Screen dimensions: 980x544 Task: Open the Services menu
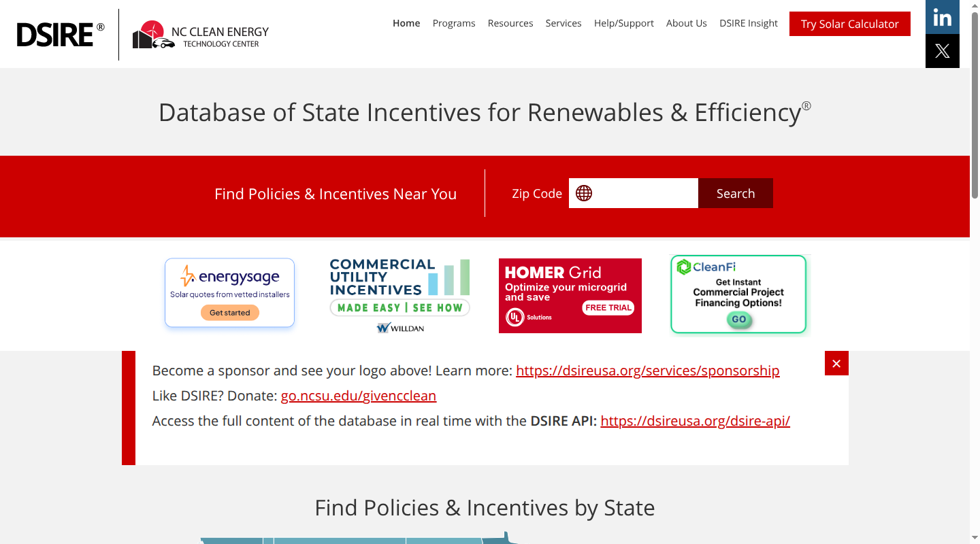[x=563, y=23]
